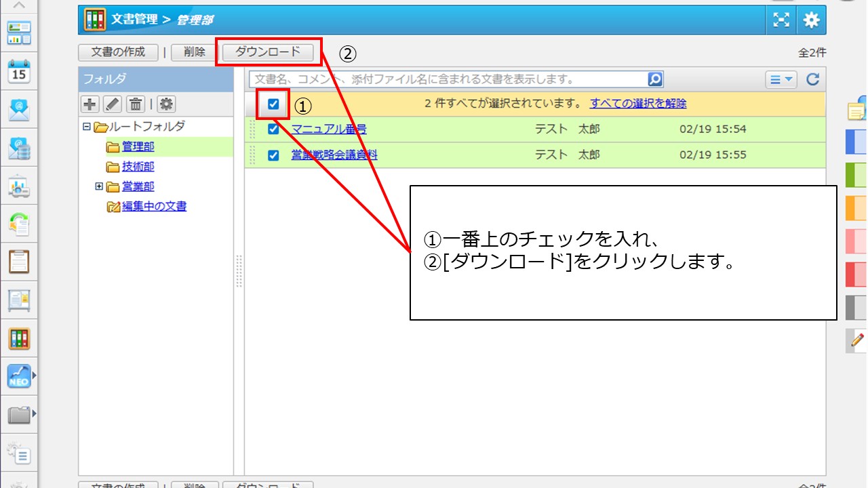Screen dimensions: 868x488
Task: Select the 営業部 folder
Action: click(x=138, y=186)
